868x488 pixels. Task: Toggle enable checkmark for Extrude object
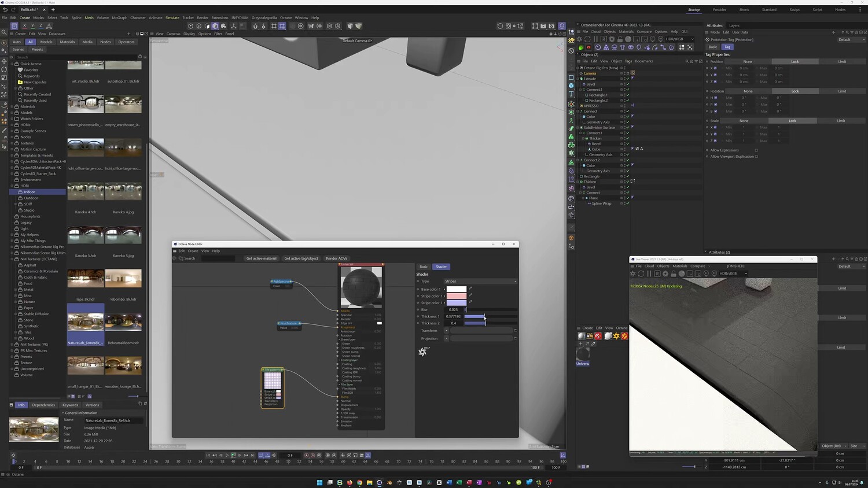[x=628, y=79]
